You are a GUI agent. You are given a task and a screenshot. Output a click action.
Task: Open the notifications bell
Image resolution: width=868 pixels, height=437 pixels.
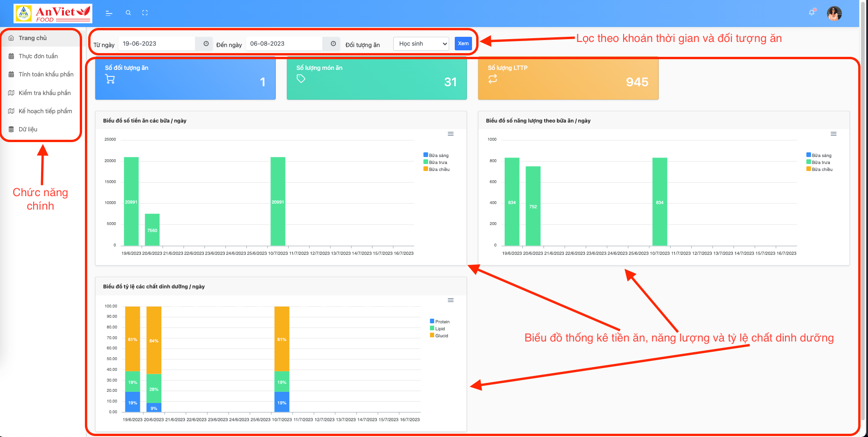coord(812,13)
